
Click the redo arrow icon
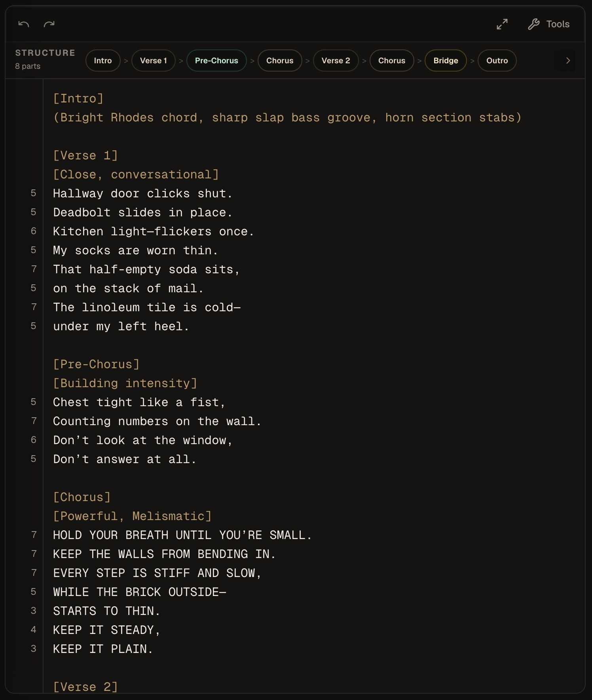click(x=49, y=24)
